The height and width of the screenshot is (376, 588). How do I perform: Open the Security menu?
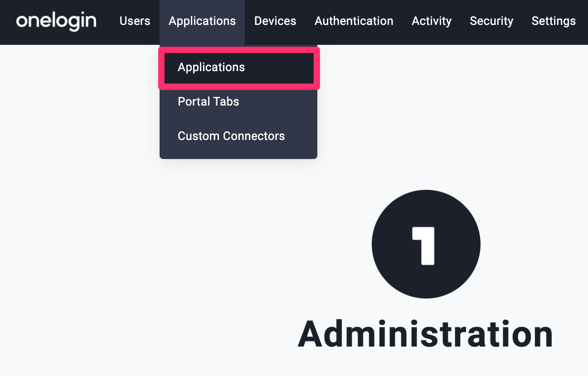click(x=491, y=21)
